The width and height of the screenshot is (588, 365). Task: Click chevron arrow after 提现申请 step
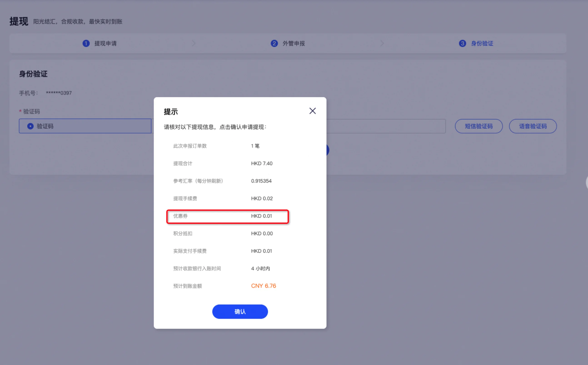(194, 43)
